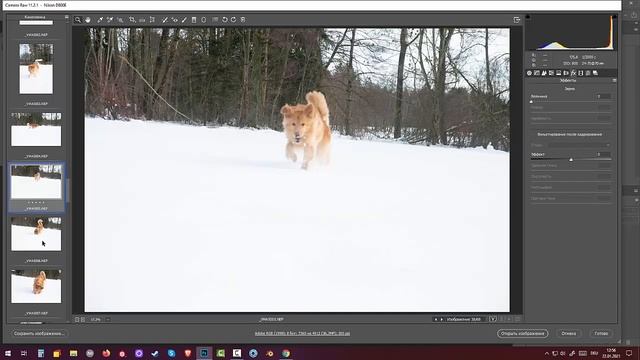
Task: Open Firefox from the taskbar
Action: point(106,353)
